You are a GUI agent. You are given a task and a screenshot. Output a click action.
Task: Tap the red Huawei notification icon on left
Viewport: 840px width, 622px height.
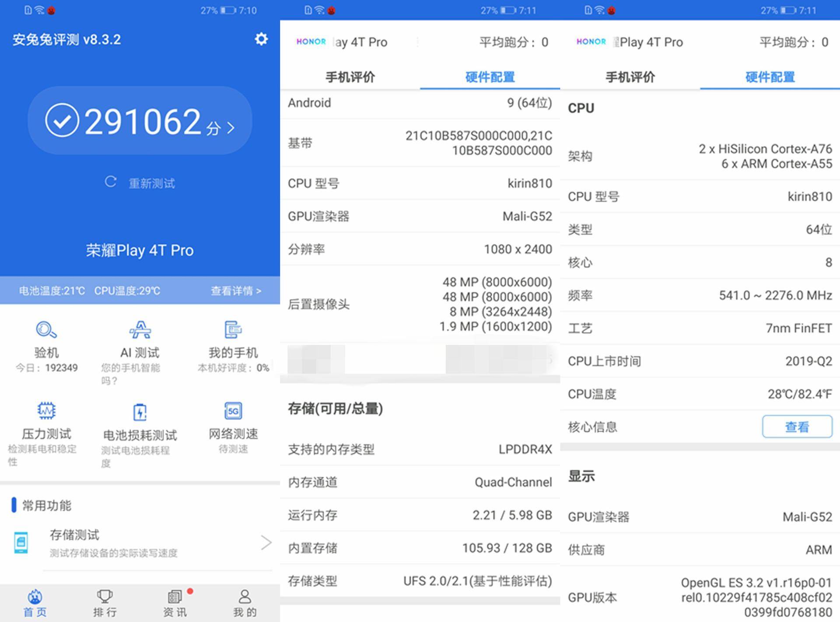point(51,10)
